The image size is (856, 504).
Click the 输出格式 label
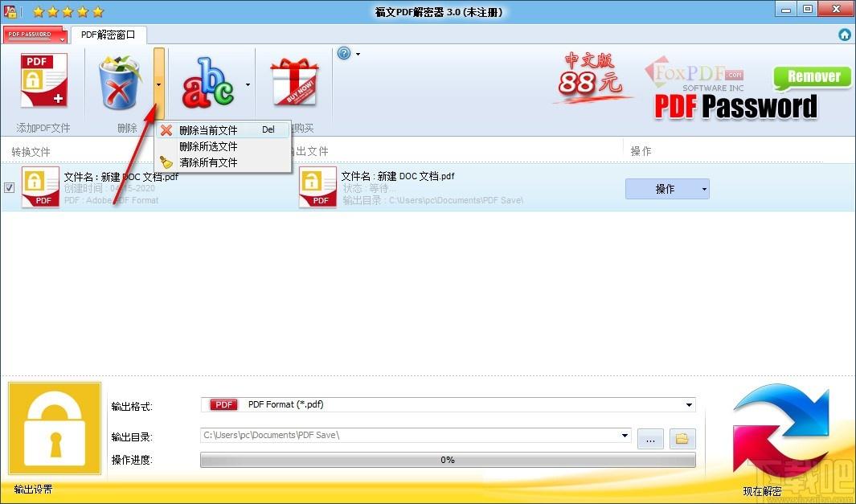132,406
